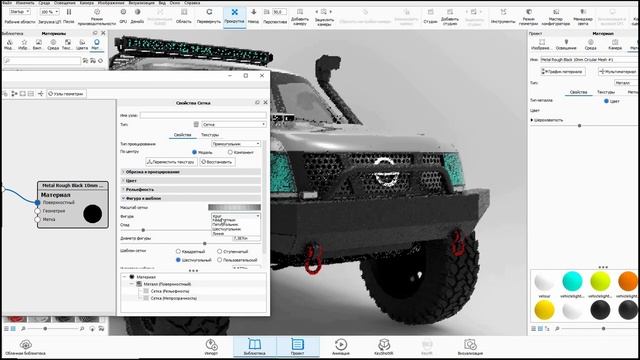Screen dimensions: 640x360
Task: Enable the Денойз denoise tool
Action: pyautogui.click(x=138, y=16)
